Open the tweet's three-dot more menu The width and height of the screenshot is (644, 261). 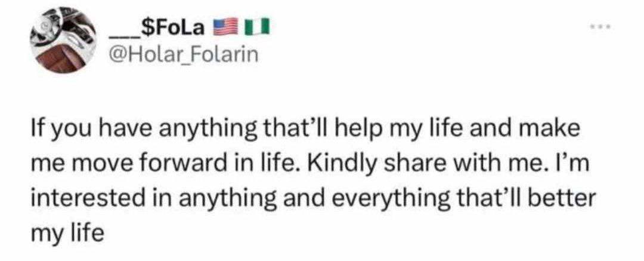pyautogui.click(x=600, y=27)
